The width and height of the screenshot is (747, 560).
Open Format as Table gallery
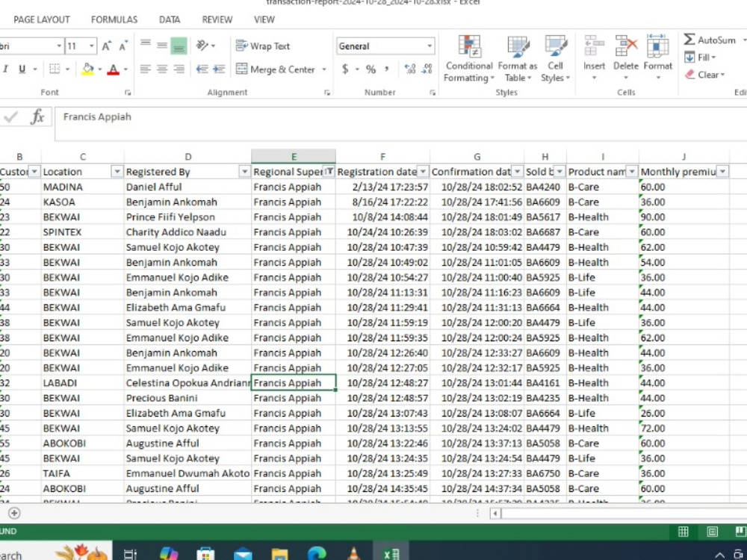click(x=518, y=59)
